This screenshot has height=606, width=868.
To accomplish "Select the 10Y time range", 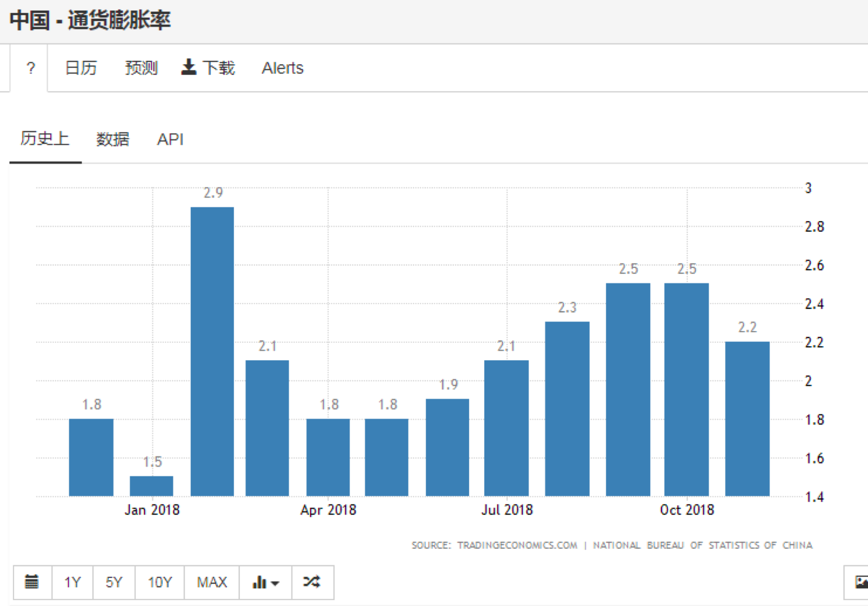I will pyautogui.click(x=160, y=582).
